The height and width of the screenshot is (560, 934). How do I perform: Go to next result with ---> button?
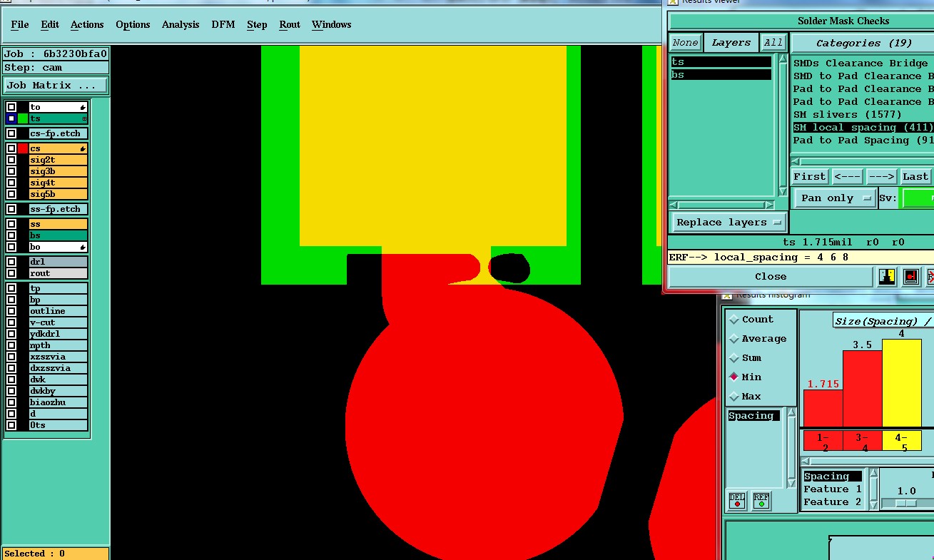pos(881,176)
